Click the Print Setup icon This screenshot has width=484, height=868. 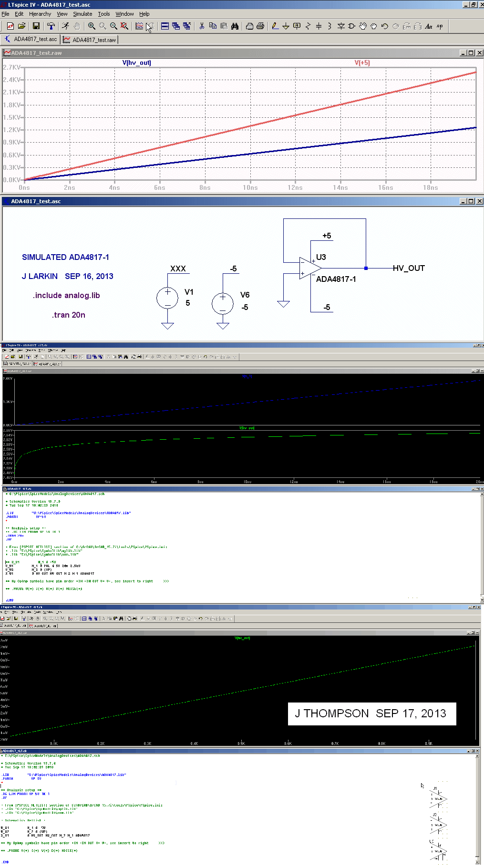coord(249,26)
